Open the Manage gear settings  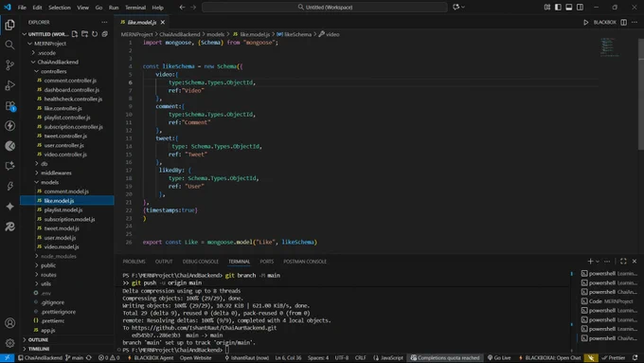tap(9, 343)
